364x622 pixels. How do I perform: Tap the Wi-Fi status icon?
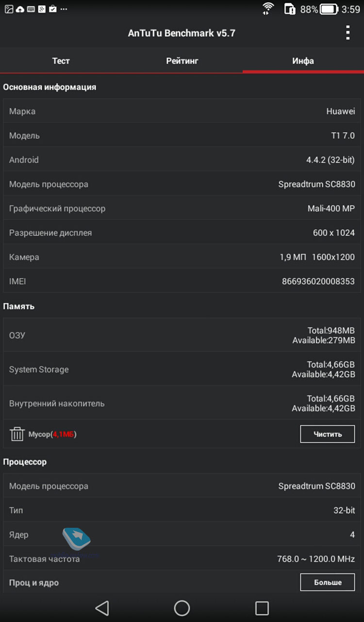268,9
